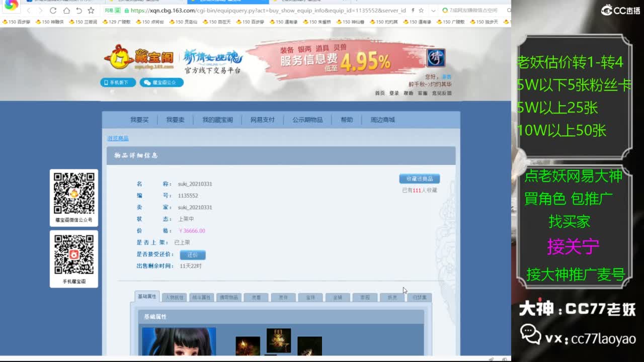This screenshot has width=644, height=362.
Task: Click the item number 1135552
Action: (188, 196)
